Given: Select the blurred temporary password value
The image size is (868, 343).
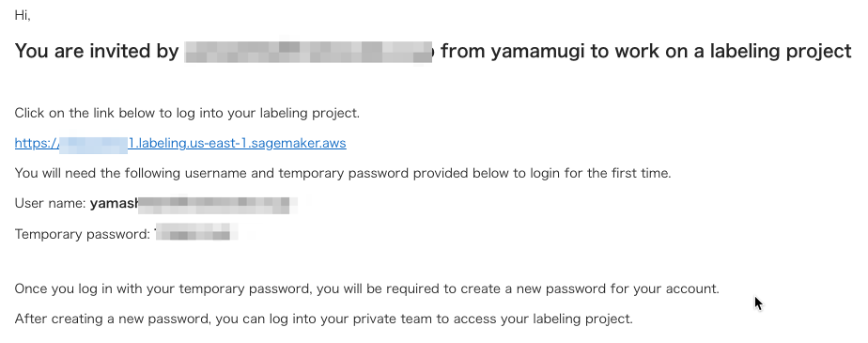Looking at the screenshot, I should pyautogui.click(x=196, y=233).
